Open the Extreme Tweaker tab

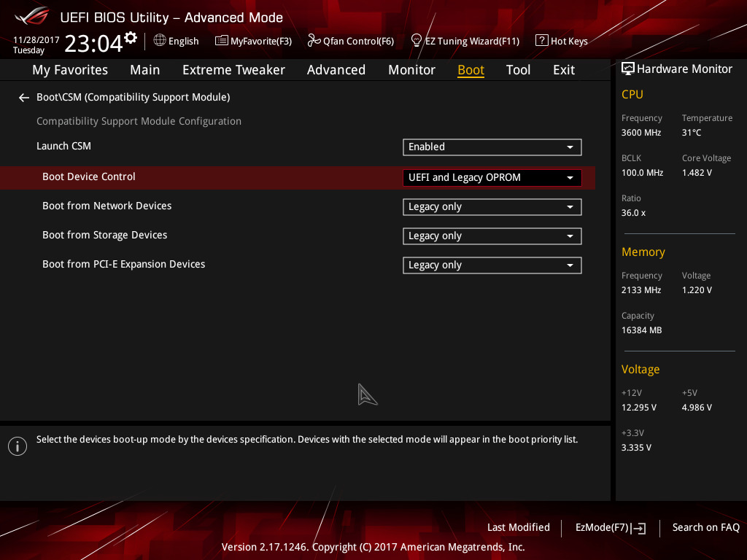(233, 70)
